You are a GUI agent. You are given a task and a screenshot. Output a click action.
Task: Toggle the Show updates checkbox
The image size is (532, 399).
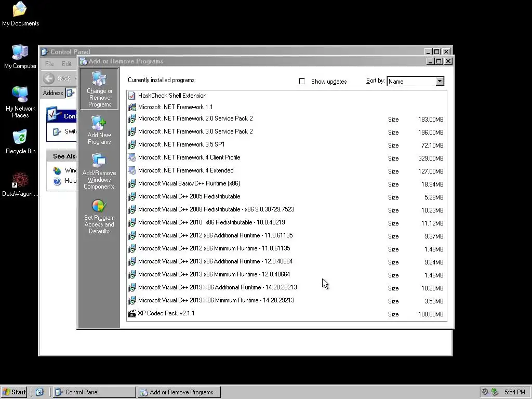[302, 81]
